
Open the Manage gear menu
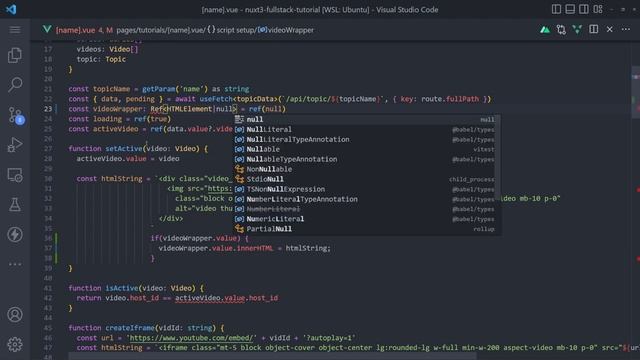coord(15,344)
